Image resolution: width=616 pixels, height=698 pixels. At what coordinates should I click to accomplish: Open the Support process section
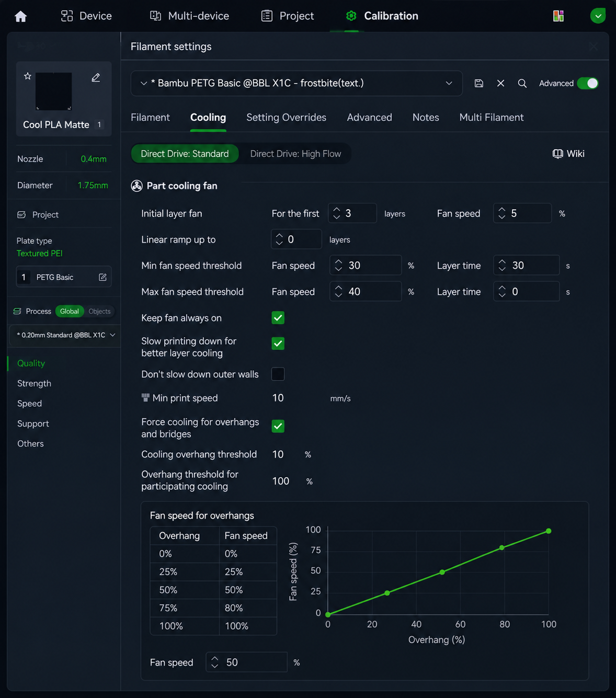click(33, 424)
